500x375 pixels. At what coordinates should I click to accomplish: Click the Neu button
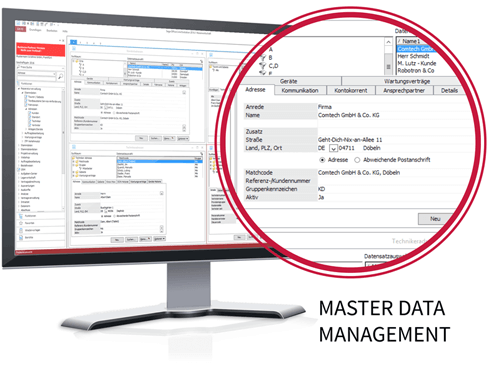pos(435,219)
